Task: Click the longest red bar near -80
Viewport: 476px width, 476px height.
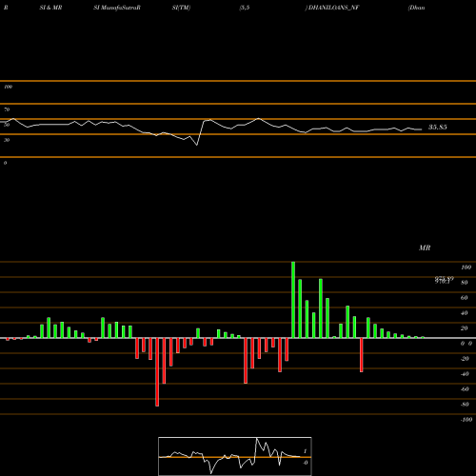Action: [x=157, y=372]
